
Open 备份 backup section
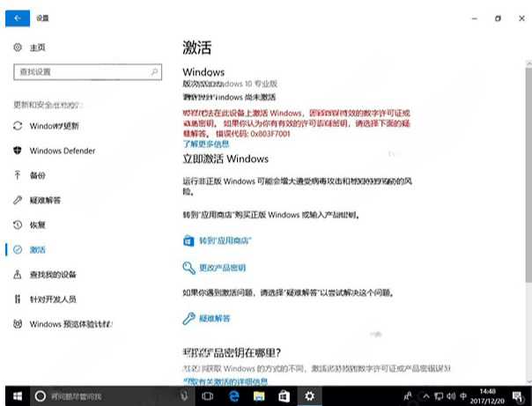[x=37, y=175]
